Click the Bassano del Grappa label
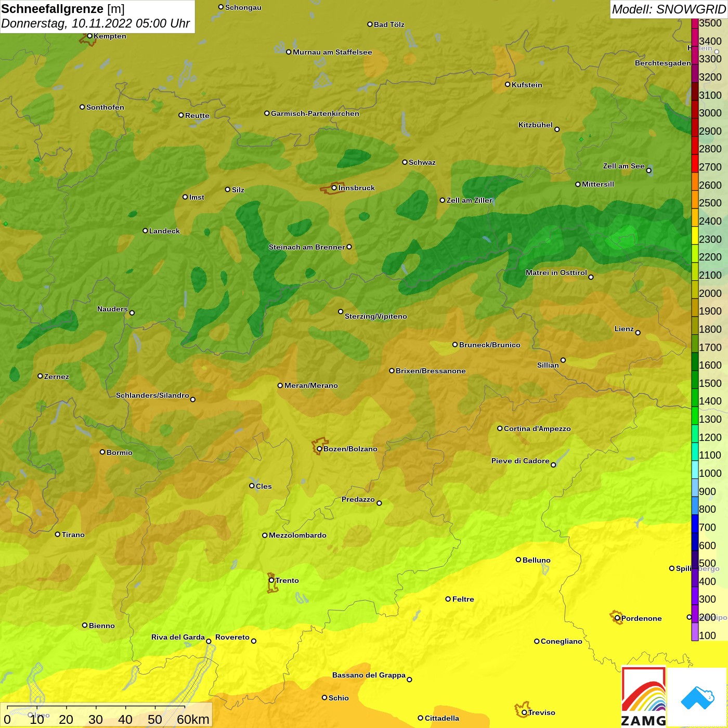 coord(369,675)
